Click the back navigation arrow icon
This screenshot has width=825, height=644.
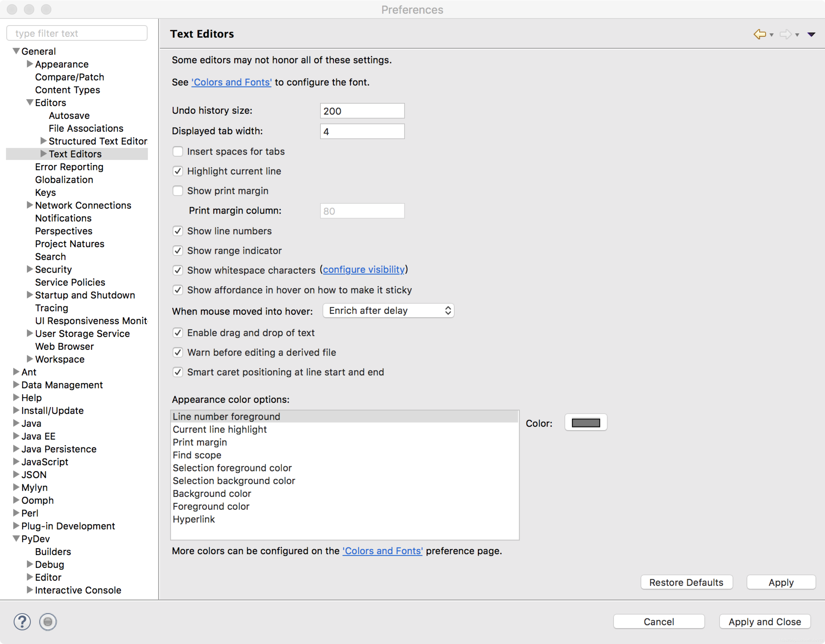click(x=759, y=34)
